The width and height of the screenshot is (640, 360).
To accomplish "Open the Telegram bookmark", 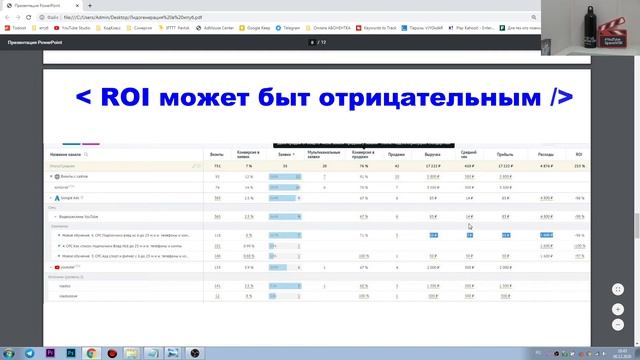I will point(288,28).
